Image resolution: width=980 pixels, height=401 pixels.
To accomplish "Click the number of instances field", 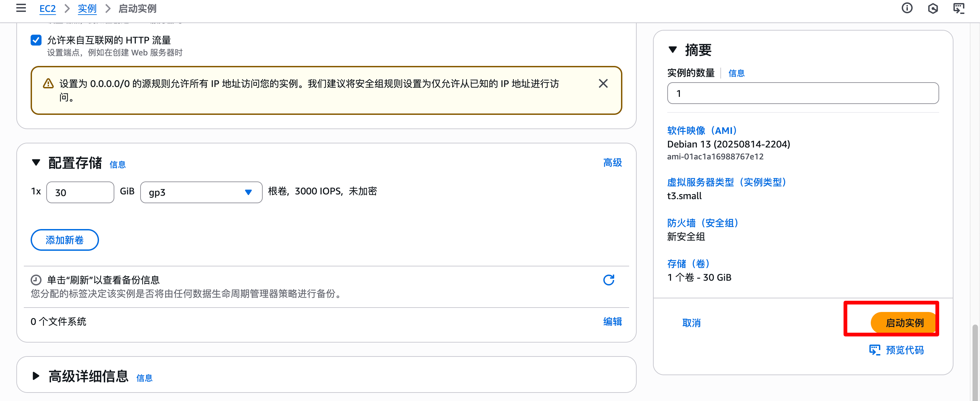I will click(803, 93).
